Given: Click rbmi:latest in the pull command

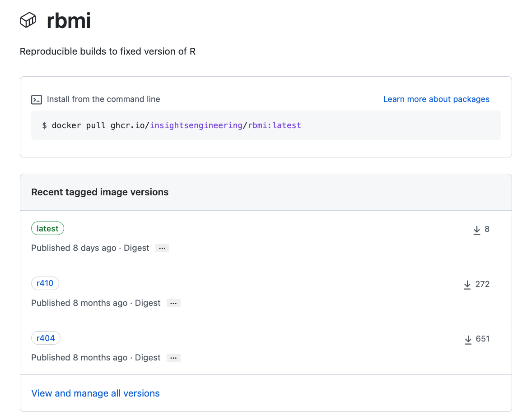Looking at the screenshot, I should (274, 125).
